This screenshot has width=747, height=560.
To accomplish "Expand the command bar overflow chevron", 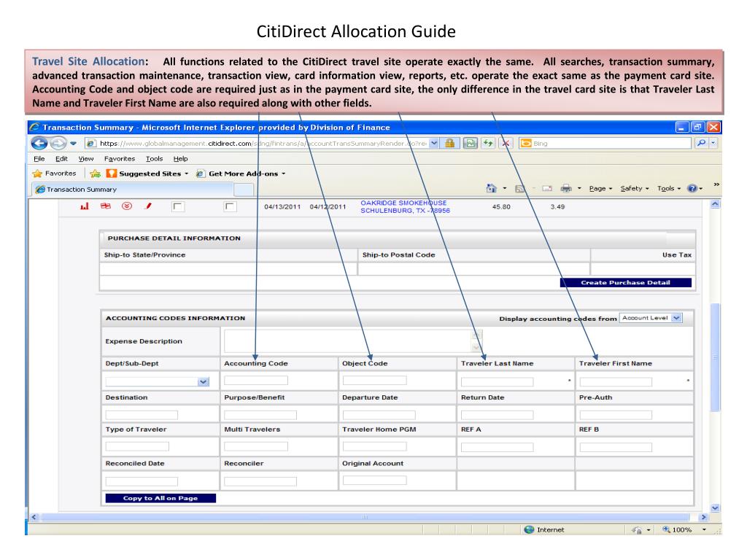I will tap(716, 184).
